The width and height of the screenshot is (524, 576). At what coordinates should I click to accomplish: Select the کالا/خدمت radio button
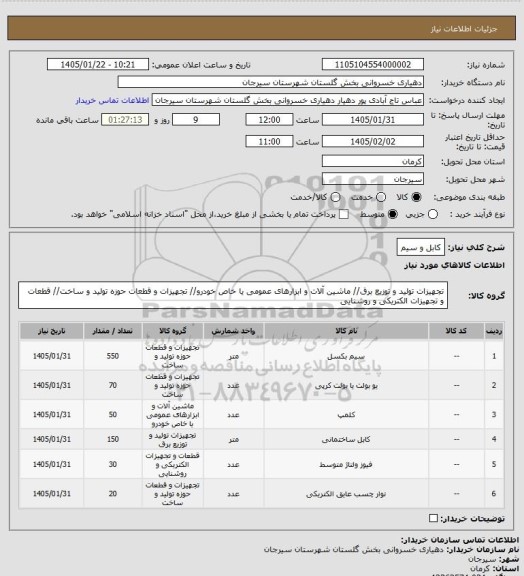coord(335,197)
